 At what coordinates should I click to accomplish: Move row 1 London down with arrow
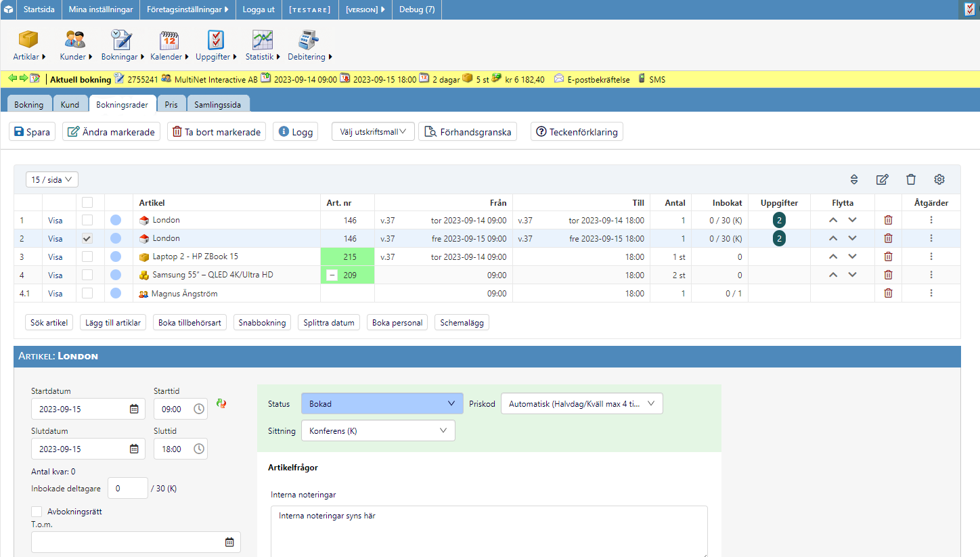click(x=852, y=220)
